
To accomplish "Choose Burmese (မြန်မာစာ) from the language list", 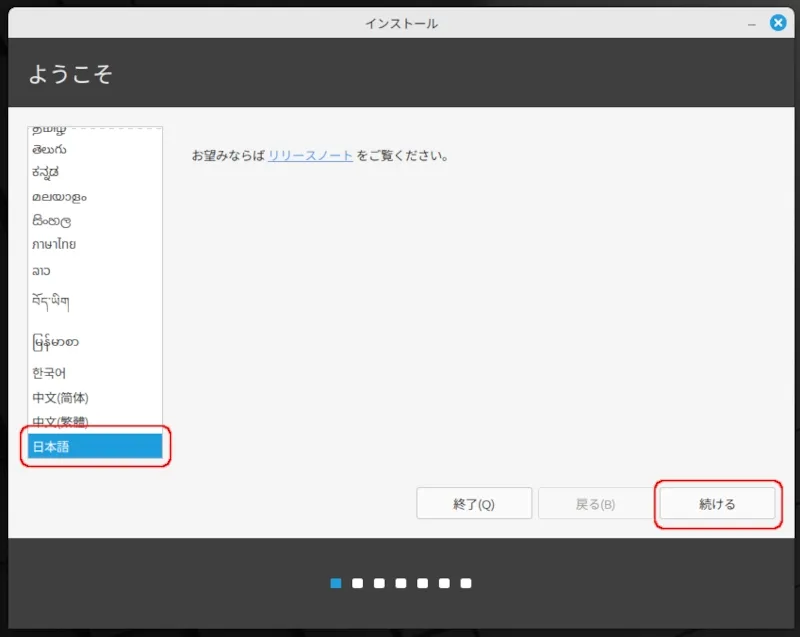I will (x=55, y=342).
